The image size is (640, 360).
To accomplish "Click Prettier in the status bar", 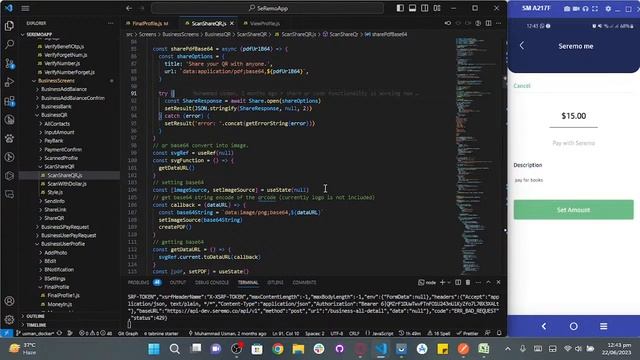I will 467,333.
